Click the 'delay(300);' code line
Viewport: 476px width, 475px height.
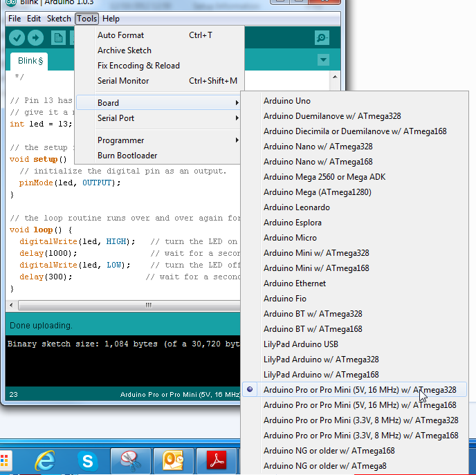click(46, 277)
